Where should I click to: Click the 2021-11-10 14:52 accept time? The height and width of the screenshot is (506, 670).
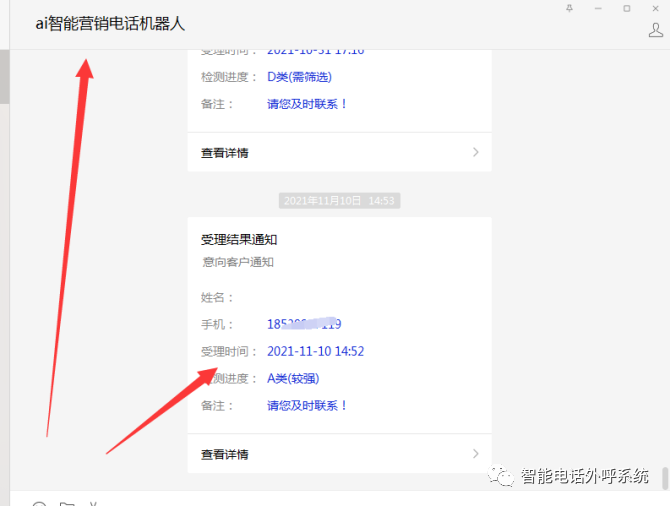coord(315,351)
